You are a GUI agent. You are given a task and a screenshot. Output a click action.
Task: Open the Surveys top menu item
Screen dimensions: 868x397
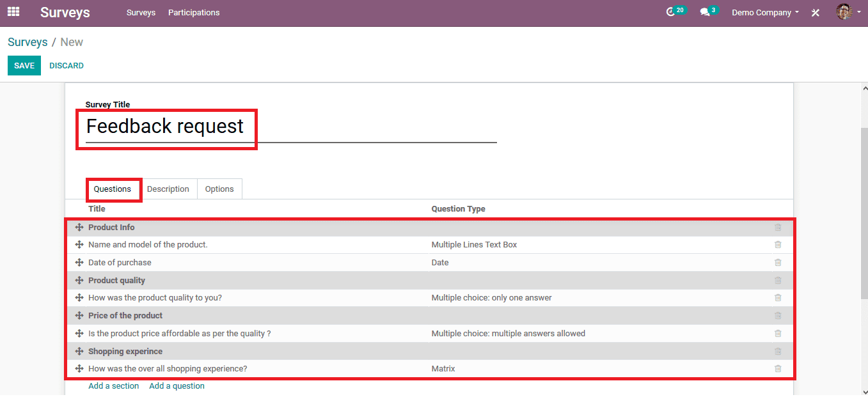pos(141,12)
